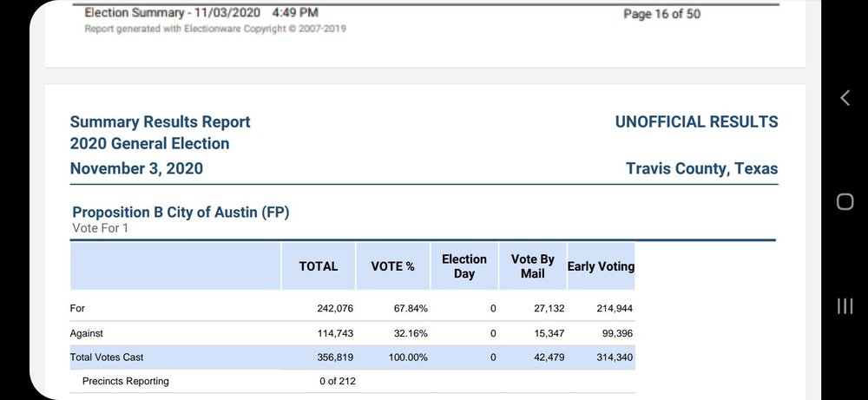Screen dimensions: 868x400
Task: Tap Travis County, Texas text
Action: 701,168
